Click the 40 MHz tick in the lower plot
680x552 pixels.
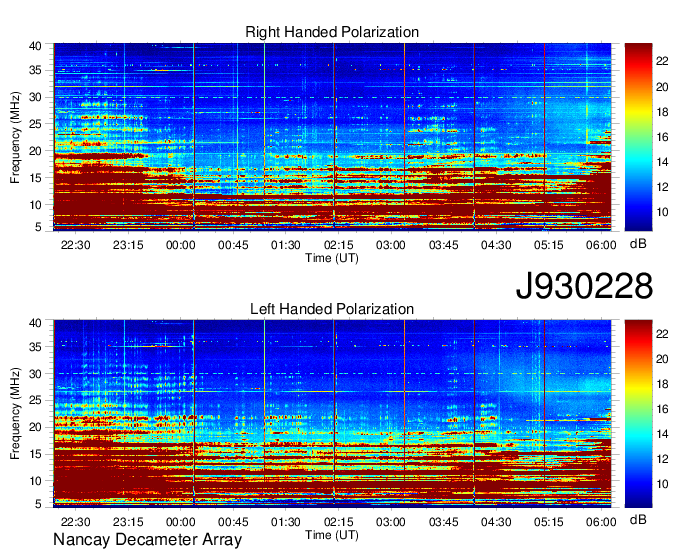[x=35, y=323]
